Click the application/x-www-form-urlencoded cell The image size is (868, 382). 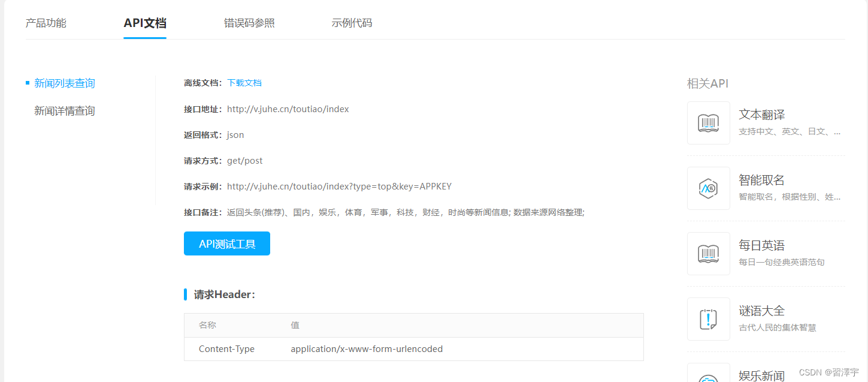click(x=367, y=349)
